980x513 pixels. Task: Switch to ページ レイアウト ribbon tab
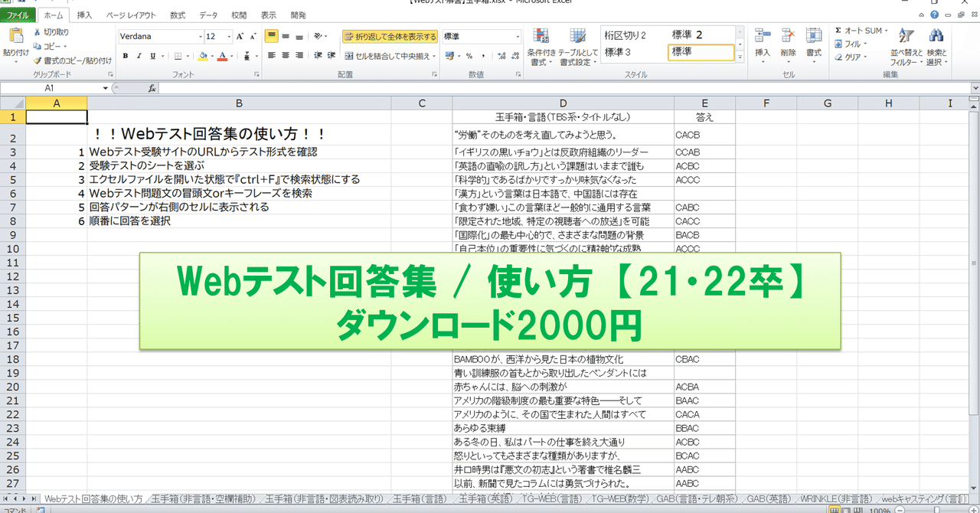(130, 15)
